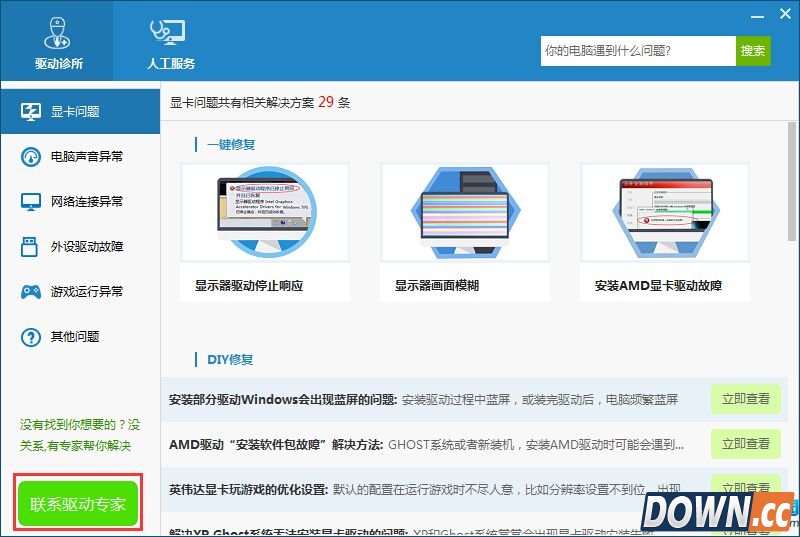This screenshot has height=537, width=800.
Task: Open the 安装AMD显卡驱动故障 thumbnail
Action: 665,212
